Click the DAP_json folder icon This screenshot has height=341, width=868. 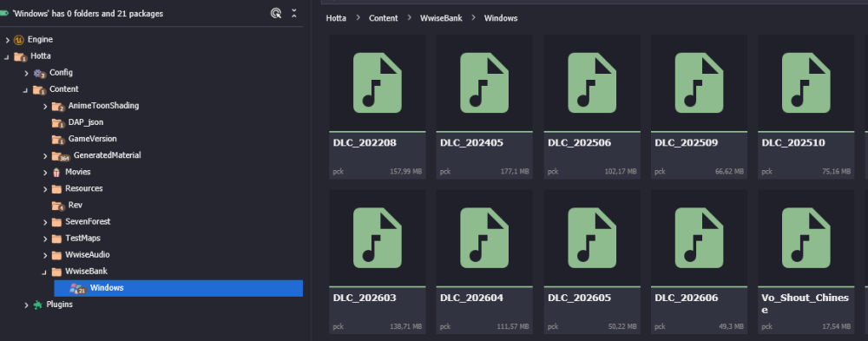[58, 123]
